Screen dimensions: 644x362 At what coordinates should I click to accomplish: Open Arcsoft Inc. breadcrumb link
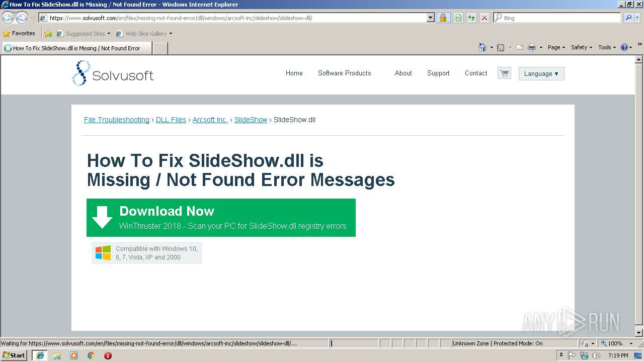[210, 120]
